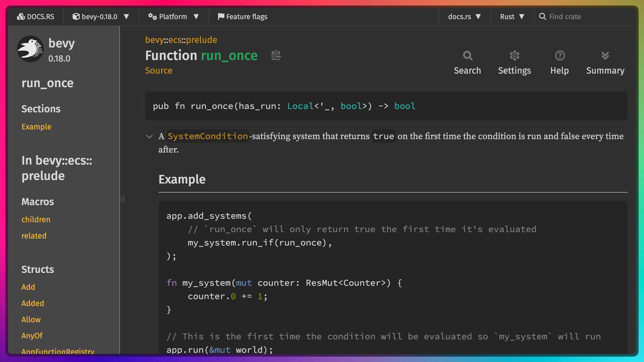
Task: Click the bevy crate bird logo
Action: click(31, 49)
